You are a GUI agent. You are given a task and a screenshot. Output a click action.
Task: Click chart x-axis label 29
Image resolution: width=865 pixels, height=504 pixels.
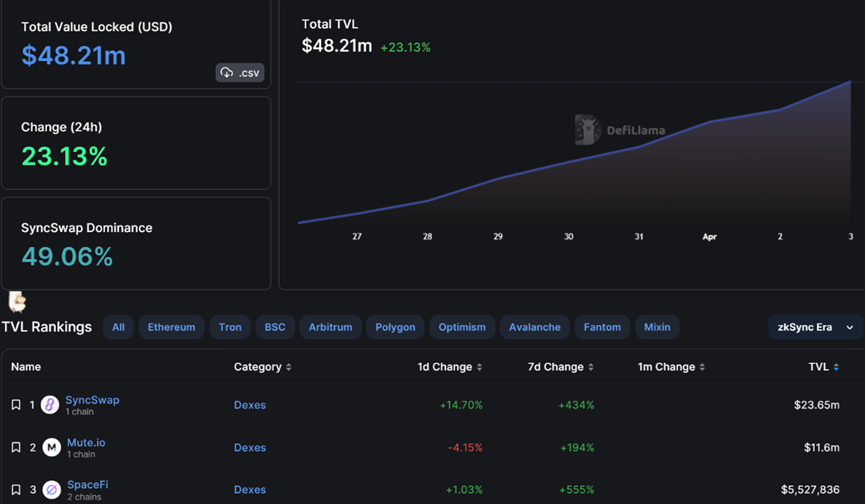498,237
